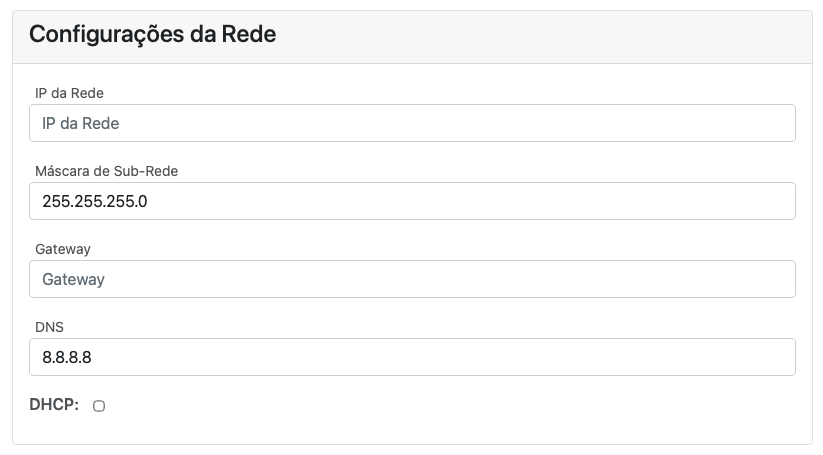The width and height of the screenshot is (823, 455).
Task: Click the 'IP da Rede' placeholder text
Action: [x=81, y=123]
